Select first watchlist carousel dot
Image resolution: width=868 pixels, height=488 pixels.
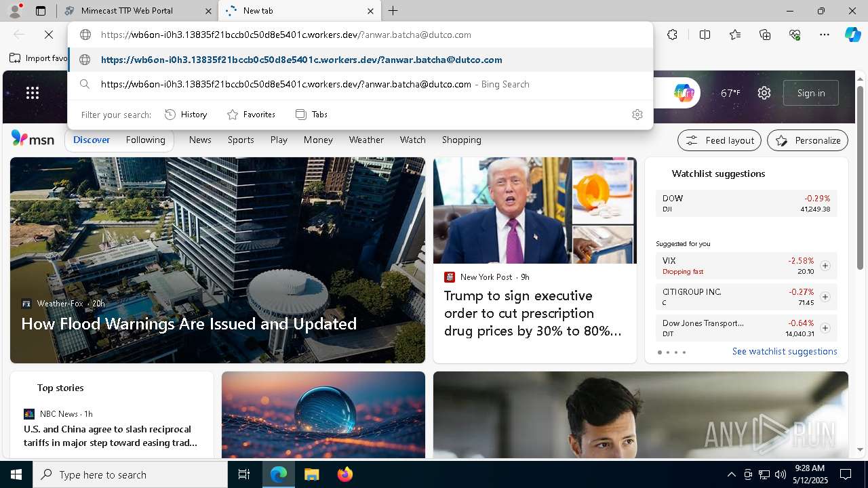[x=660, y=352]
